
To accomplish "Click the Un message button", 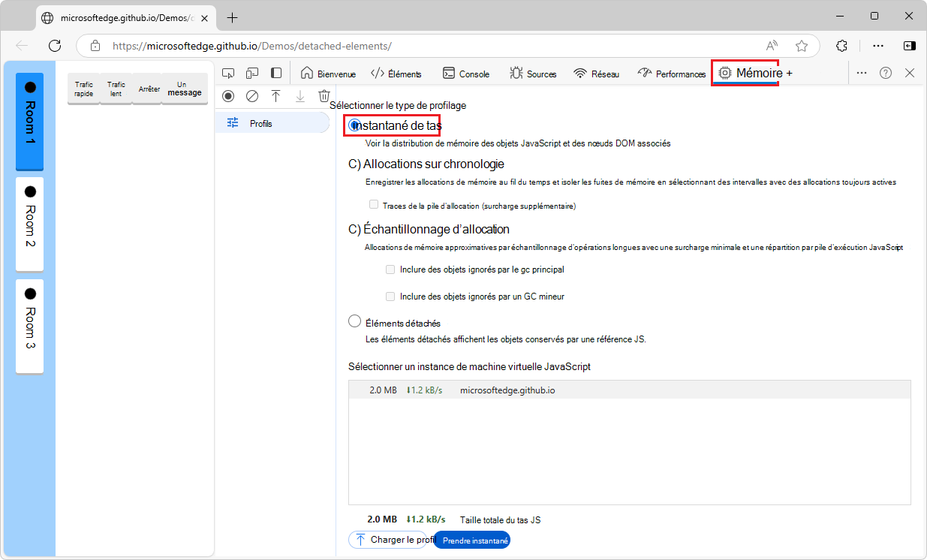I will point(185,89).
